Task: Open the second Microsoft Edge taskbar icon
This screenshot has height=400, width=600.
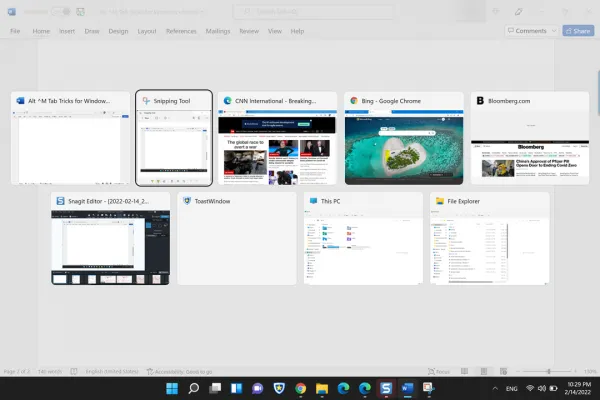Action: [x=365, y=389]
